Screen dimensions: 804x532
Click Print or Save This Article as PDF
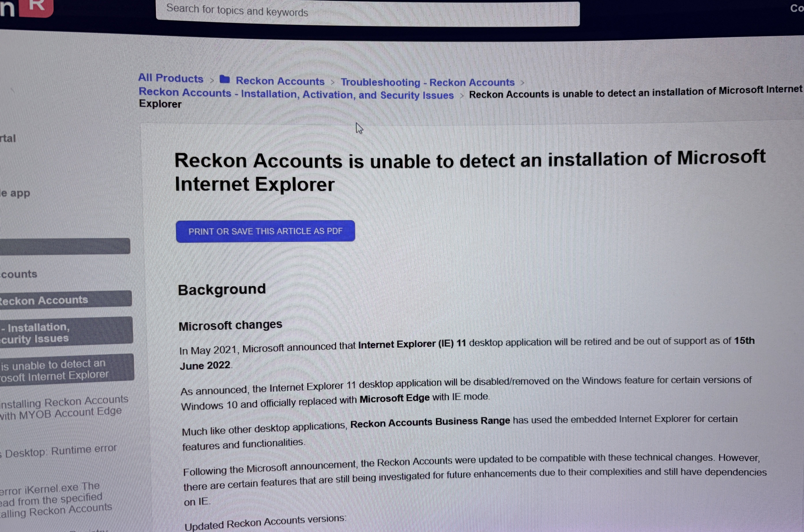265,231
